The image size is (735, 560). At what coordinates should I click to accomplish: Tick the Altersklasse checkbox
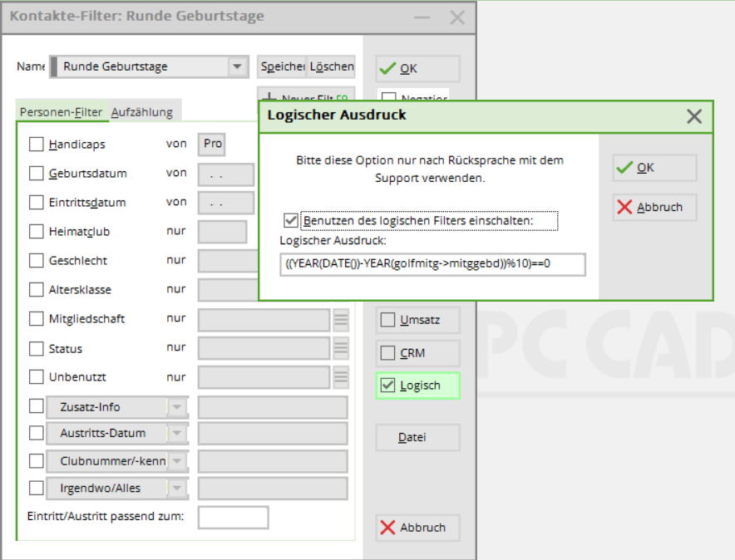(x=36, y=289)
